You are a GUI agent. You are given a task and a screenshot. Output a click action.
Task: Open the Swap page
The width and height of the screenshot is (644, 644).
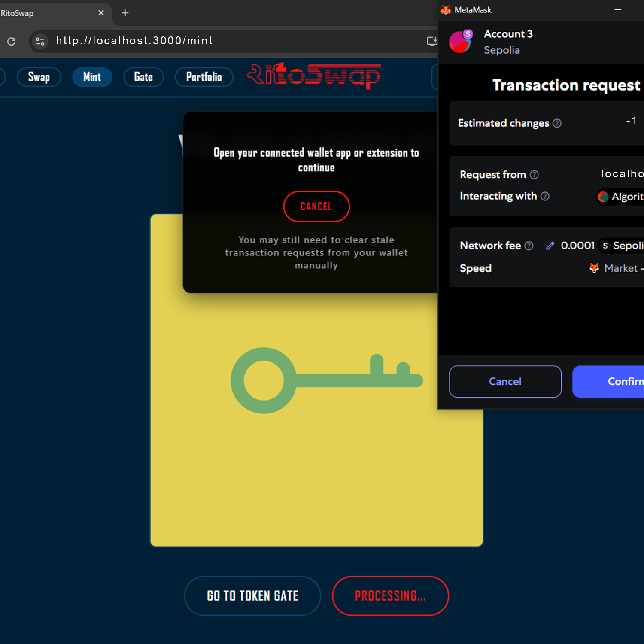coord(39,77)
